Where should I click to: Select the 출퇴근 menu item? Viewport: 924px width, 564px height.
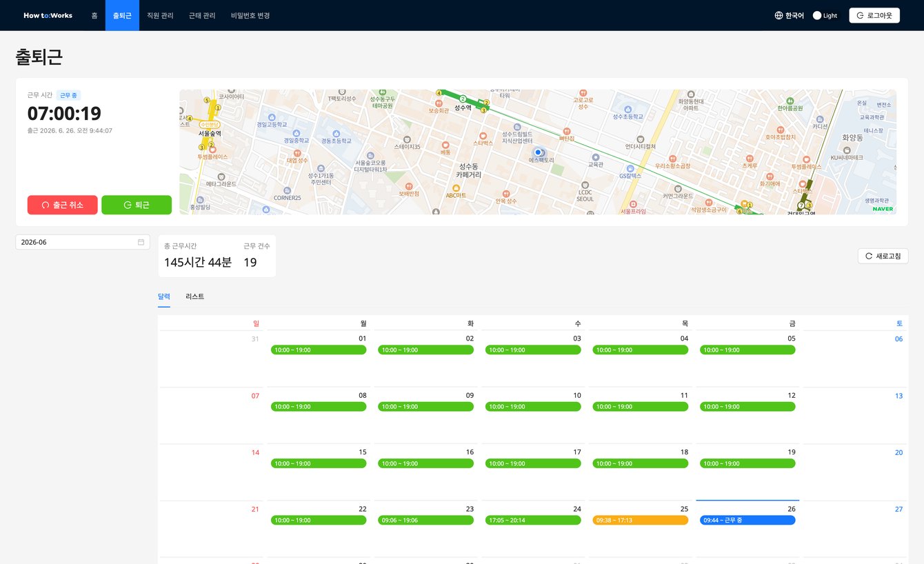click(x=122, y=15)
